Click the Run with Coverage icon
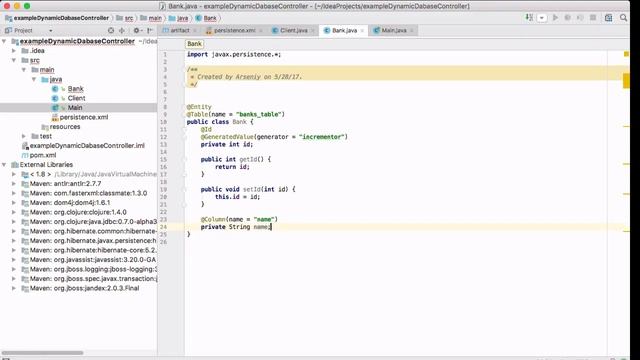Image resolution: width=640 pixels, height=360 pixels. pos(580,18)
